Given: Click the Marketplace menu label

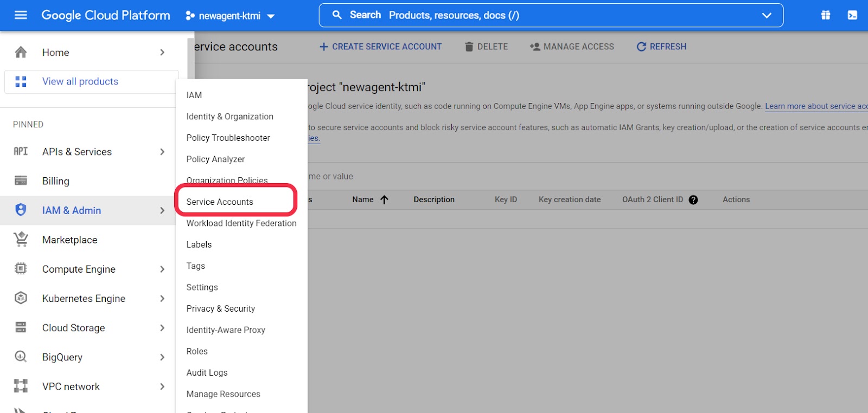Looking at the screenshot, I should tap(70, 240).
